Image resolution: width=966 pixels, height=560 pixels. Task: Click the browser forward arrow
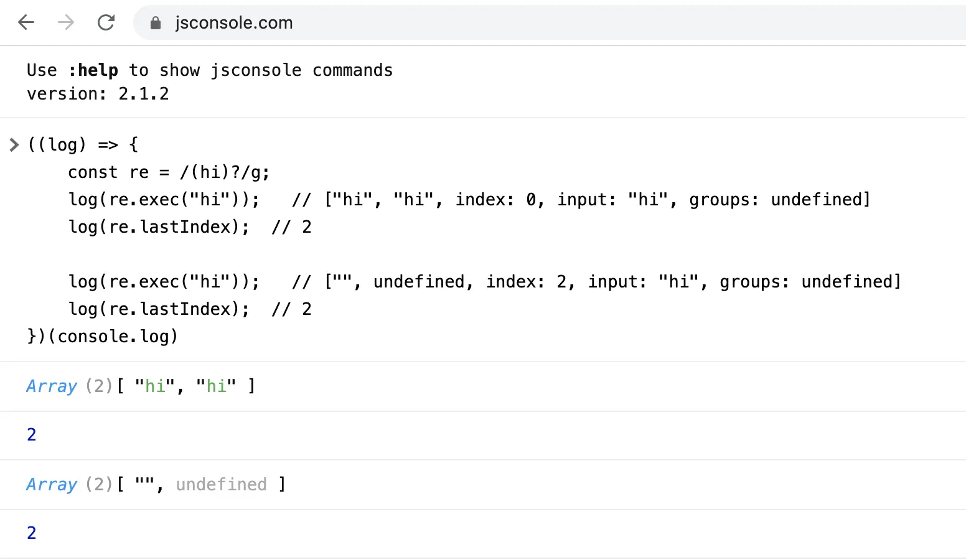[66, 23]
